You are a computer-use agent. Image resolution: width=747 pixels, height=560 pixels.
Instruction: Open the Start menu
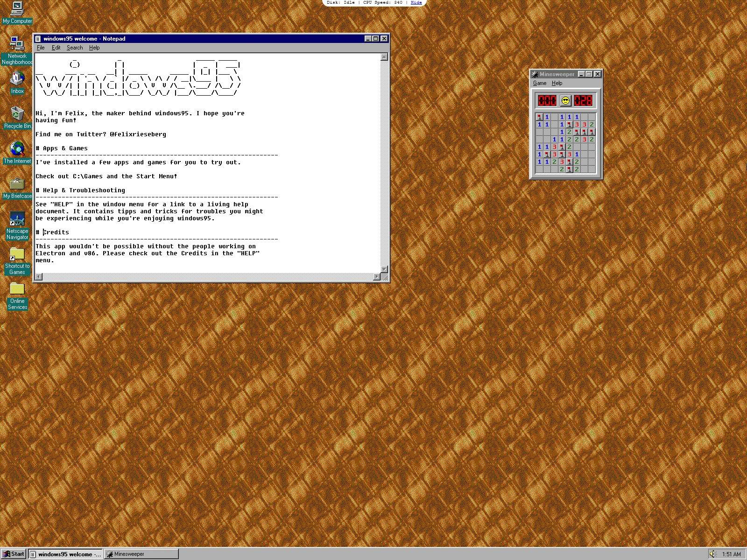pyautogui.click(x=13, y=553)
